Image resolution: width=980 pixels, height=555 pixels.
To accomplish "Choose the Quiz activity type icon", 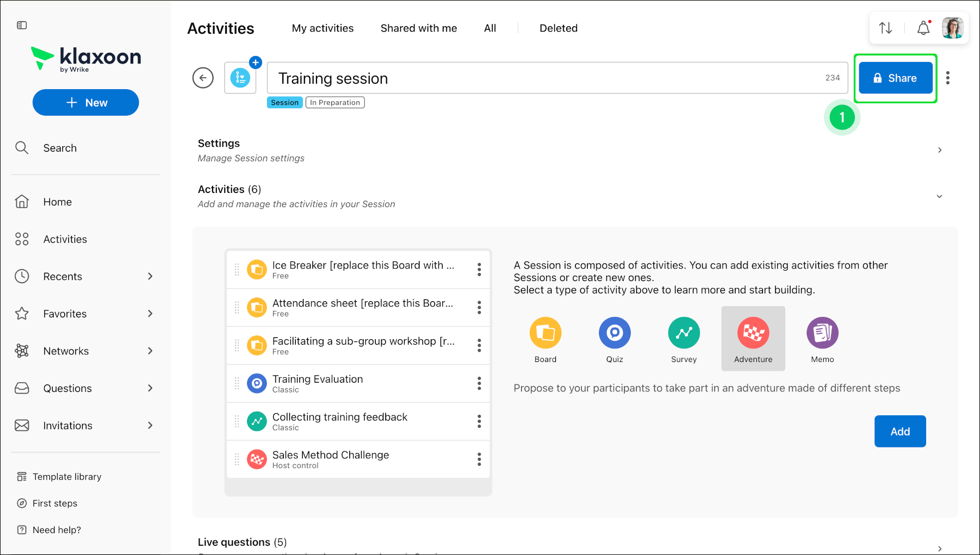I will coord(615,333).
